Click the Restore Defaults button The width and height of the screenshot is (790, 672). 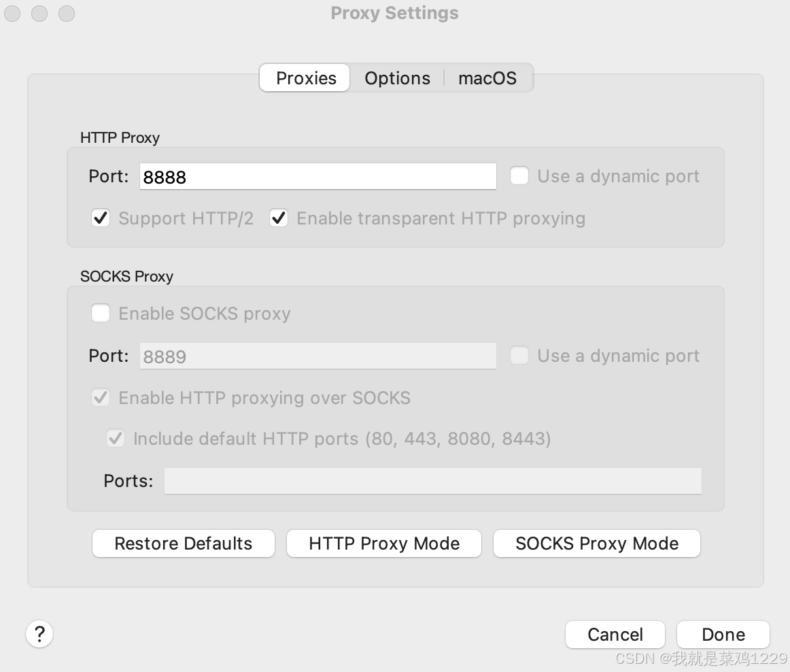coord(184,543)
